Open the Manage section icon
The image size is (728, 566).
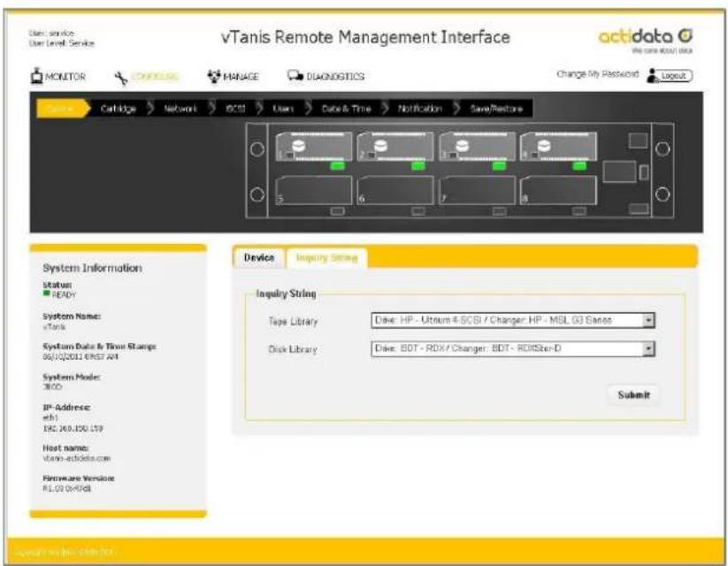213,76
